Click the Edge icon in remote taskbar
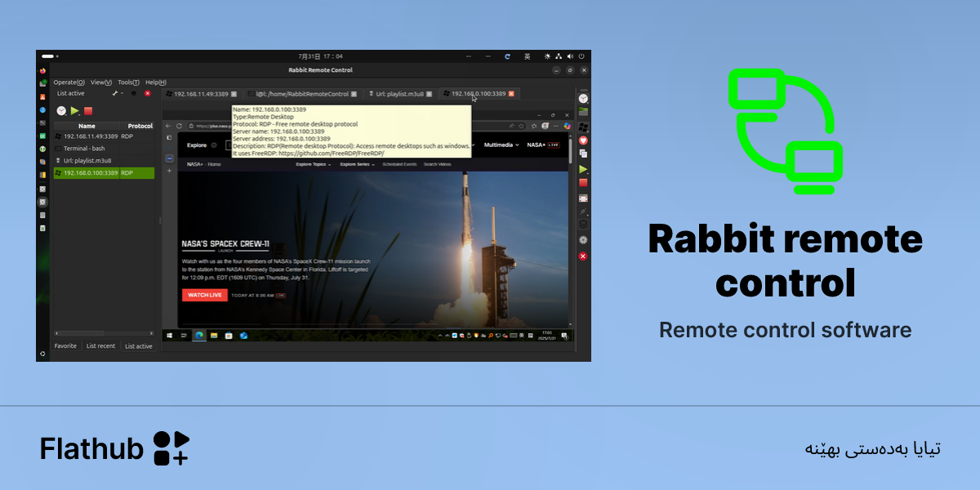This screenshot has width=980, height=490. 199,336
